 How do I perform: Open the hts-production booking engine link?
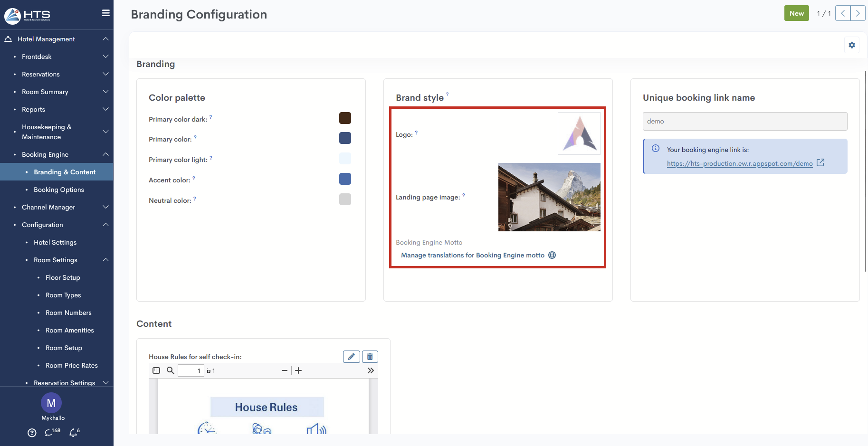[739, 164]
